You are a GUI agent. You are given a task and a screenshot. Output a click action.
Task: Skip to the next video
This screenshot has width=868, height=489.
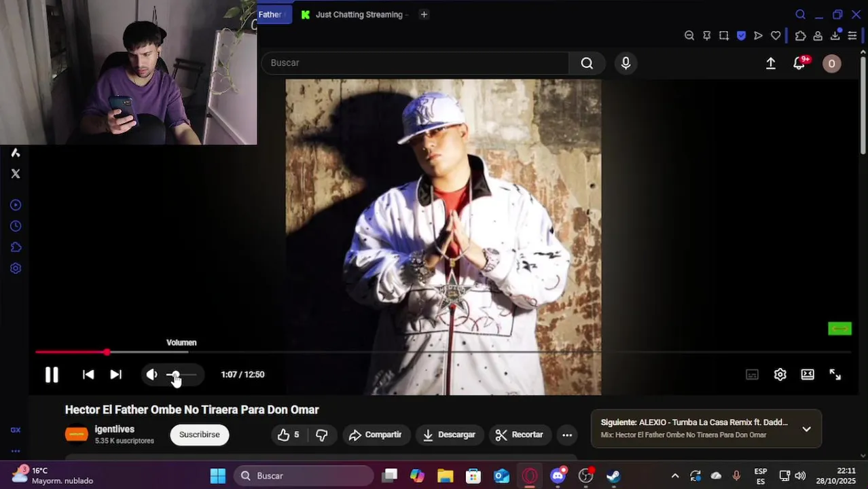pyautogui.click(x=116, y=374)
